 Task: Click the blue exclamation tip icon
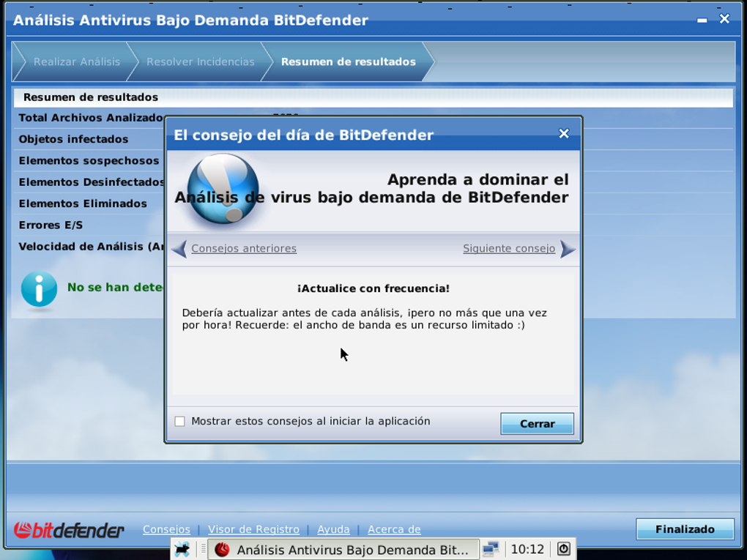pyautogui.click(x=223, y=188)
